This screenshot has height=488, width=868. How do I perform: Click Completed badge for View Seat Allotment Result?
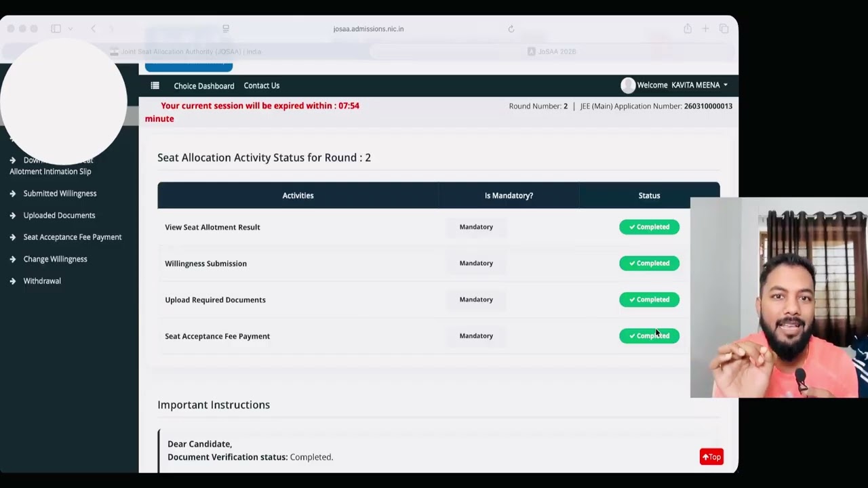(x=649, y=227)
